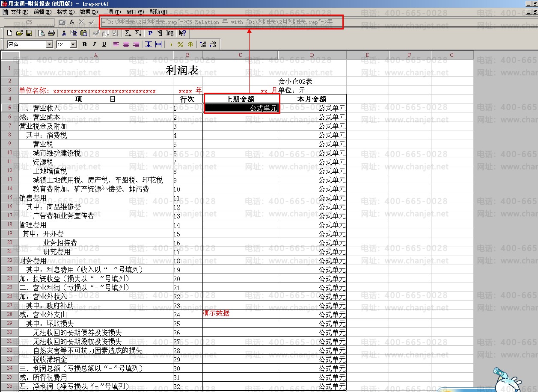Increase decimal places

pyautogui.click(x=203, y=44)
